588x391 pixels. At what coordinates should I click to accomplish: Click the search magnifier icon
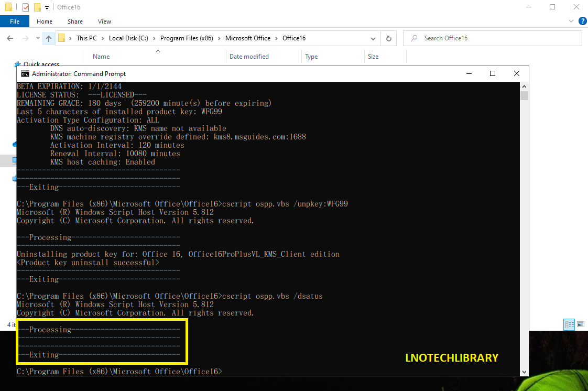[414, 38]
